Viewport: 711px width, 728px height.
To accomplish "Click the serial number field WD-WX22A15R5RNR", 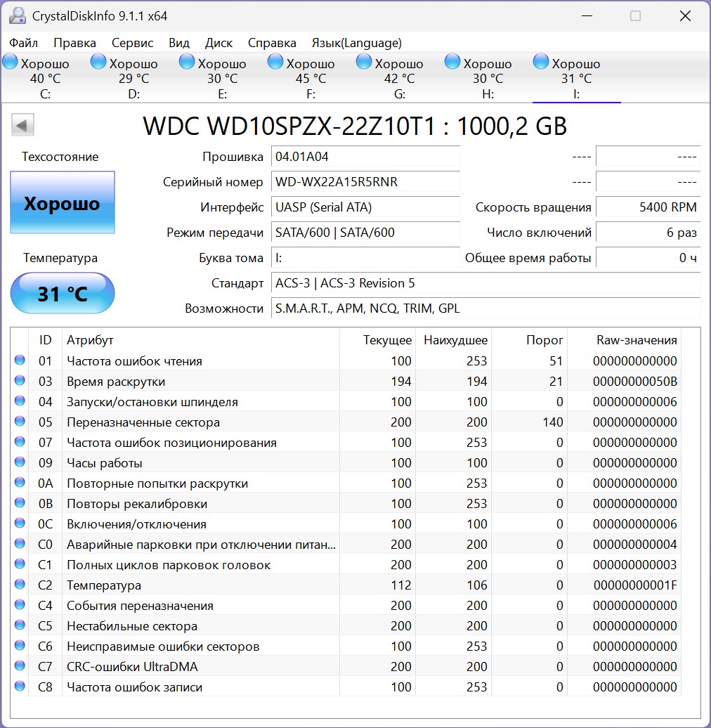I will (x=366, y=181).
